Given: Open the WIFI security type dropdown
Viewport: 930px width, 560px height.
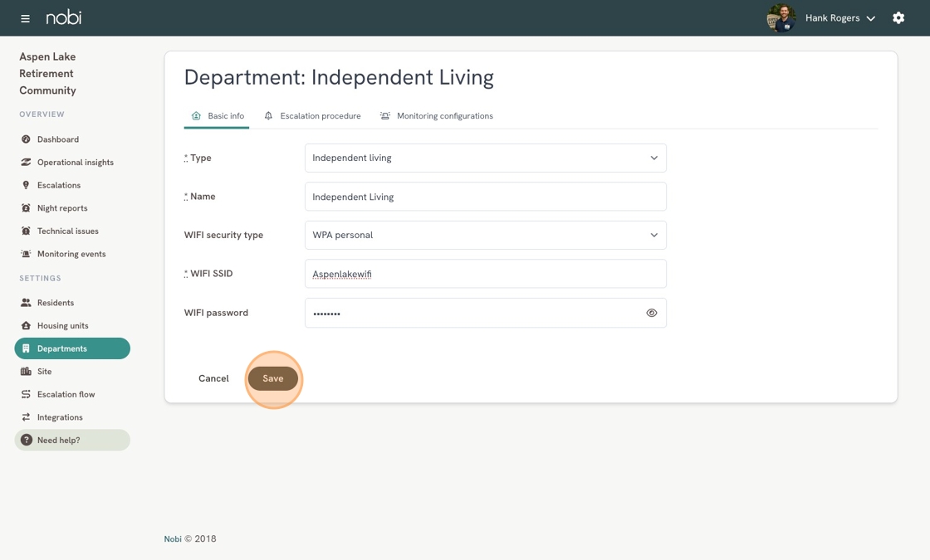Looking at the screenshot, I should tap(485, 235).
